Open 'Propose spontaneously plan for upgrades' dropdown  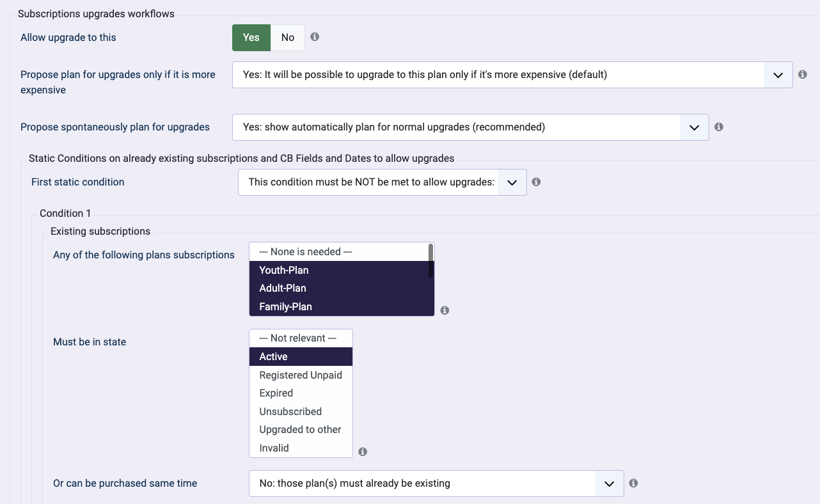click(x=471, y=127)
